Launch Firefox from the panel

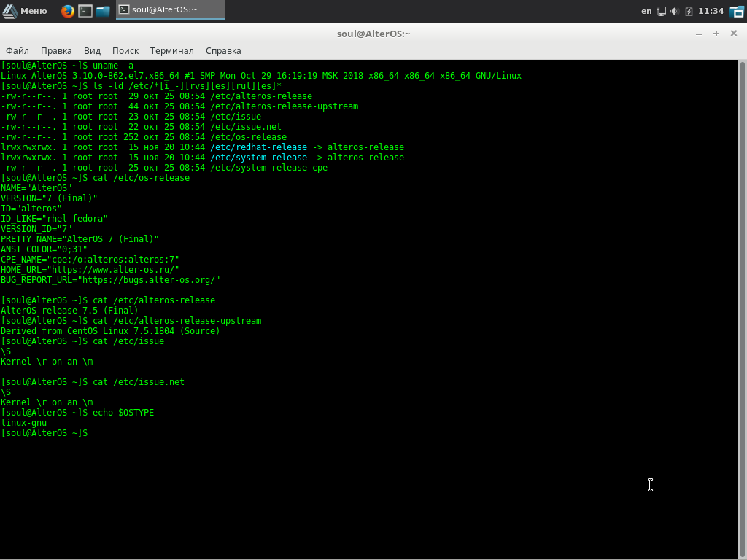[68, 10]
